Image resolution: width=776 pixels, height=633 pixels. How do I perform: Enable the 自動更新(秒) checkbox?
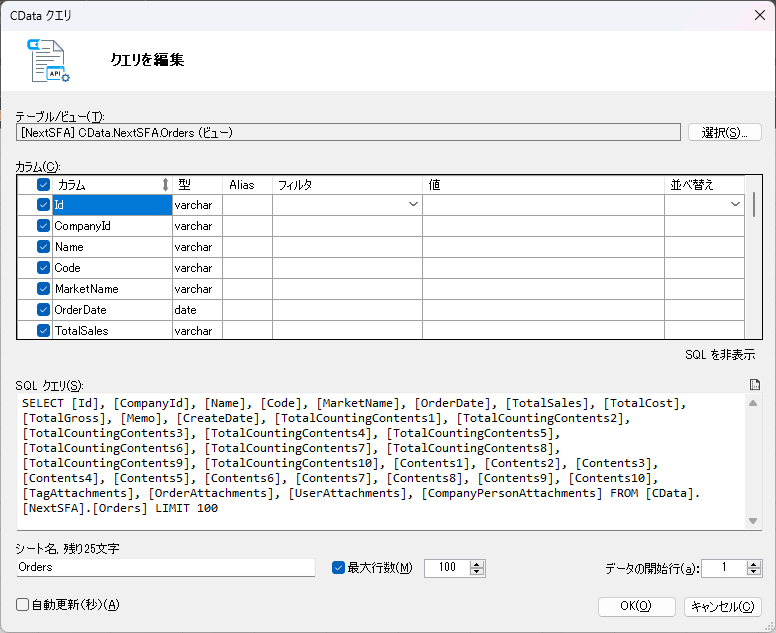(22, 605)
